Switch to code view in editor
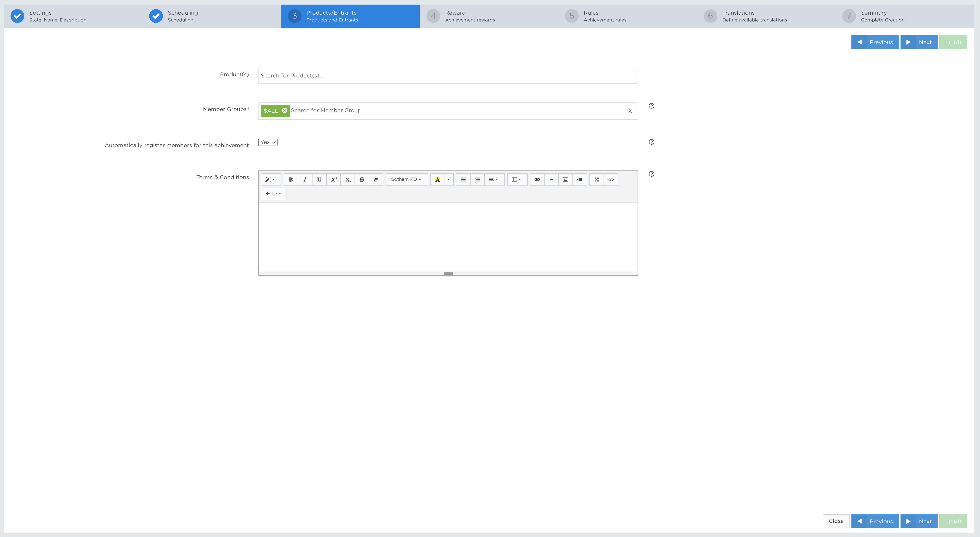The width and height of the screenshot is (980, 537). 611,179
